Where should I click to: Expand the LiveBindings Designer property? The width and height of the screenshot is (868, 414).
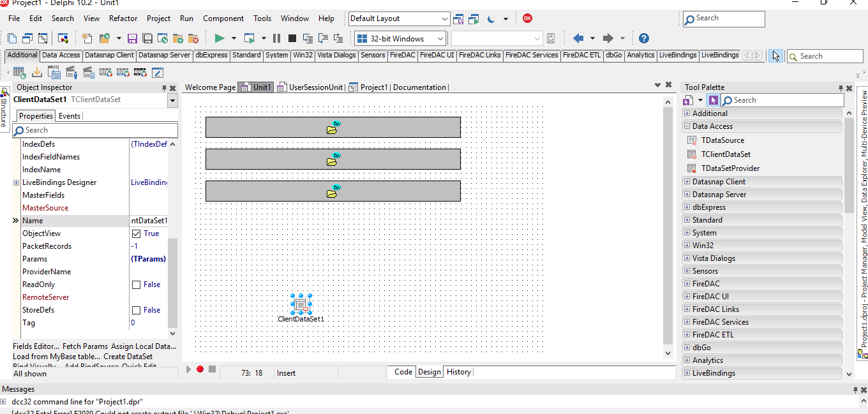pyautogui.click(x=16, y=182)
